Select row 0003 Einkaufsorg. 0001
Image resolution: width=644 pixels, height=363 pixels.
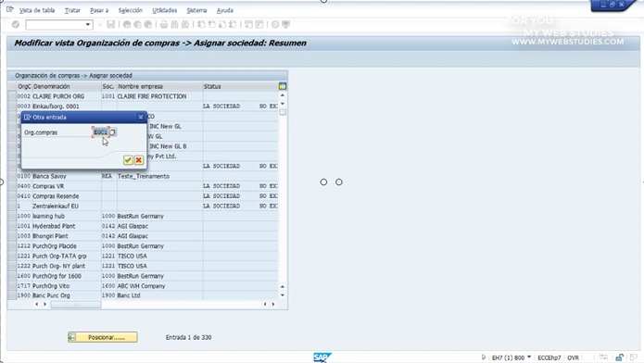(12, 106)
